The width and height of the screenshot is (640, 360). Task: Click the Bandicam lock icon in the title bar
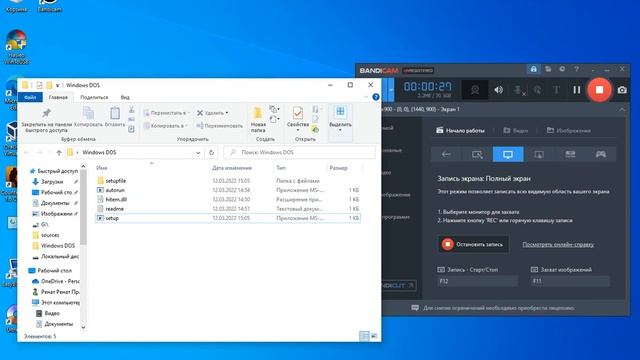(x=533, y=69)
